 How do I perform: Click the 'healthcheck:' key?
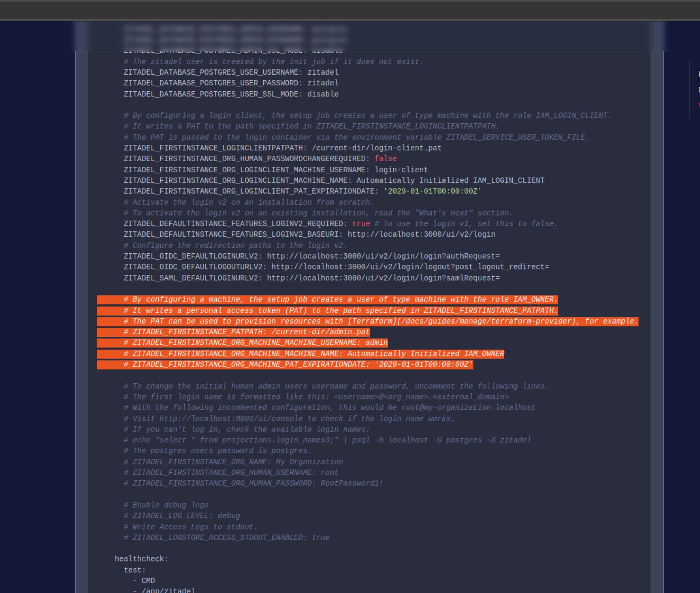(x=141, y=559)
